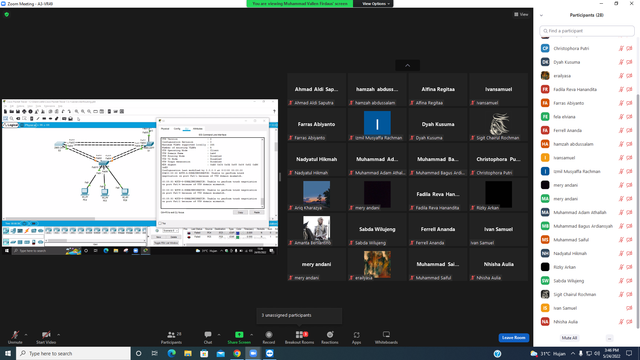640x360 pixels.
Task: Click the clock and date in taskbar
Action: (x=611, y=353)
